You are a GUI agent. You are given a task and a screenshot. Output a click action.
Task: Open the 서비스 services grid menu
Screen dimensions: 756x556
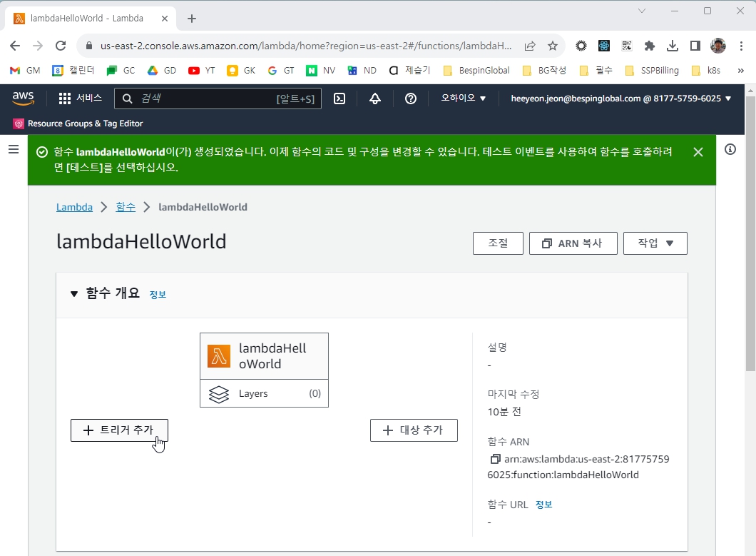click(80, 98)
